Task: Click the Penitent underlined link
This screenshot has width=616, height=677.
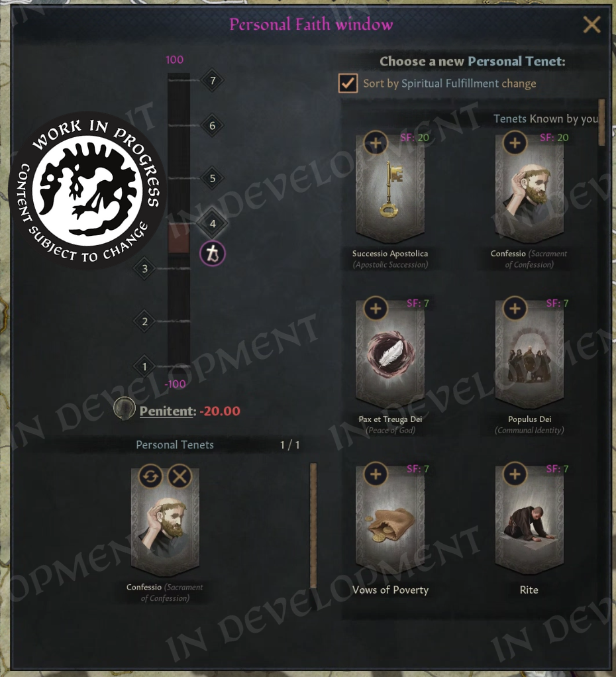Action: tap(166, 411)
